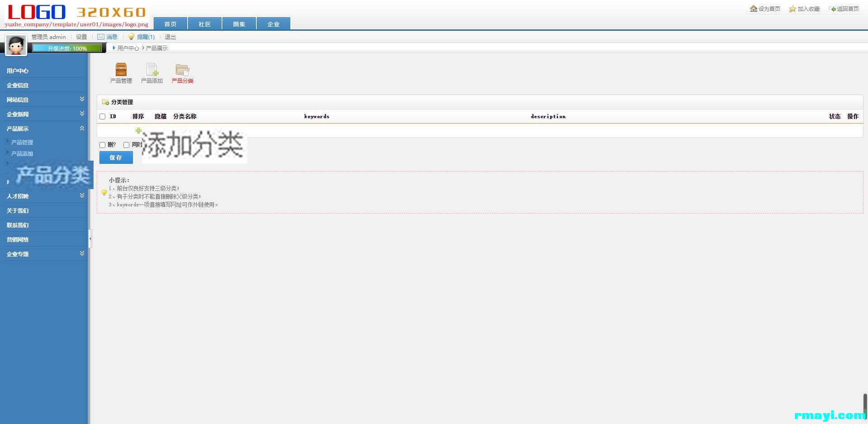
Task: Click the blue 保存 button
Action: [x=116, y=157]
